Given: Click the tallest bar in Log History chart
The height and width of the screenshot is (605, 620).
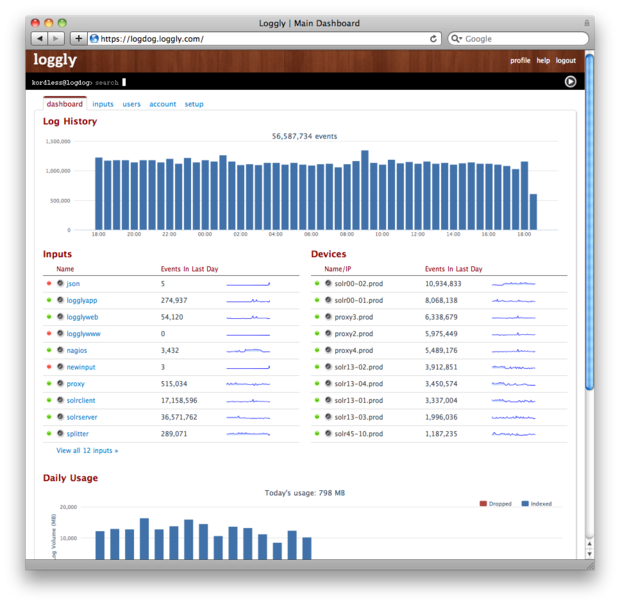Looking at the screenshot, I should [x=364, y=190].
